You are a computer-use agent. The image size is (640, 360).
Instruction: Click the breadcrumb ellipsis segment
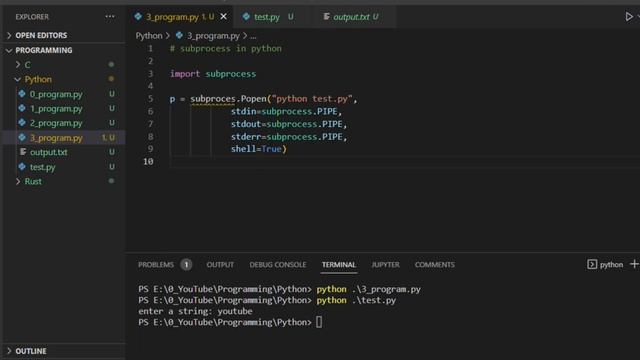(253, 36)
